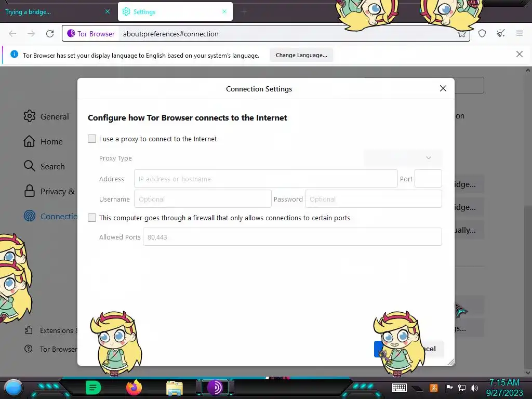Enable I use a proxy checkbox
Screen dimensions: 532x399
coord(92,139)
